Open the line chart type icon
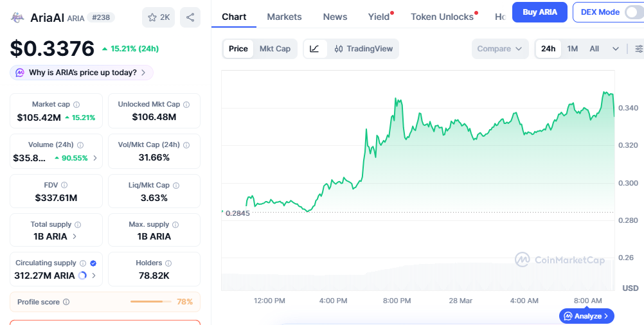 pyautogui.click(x=314, y=49)
